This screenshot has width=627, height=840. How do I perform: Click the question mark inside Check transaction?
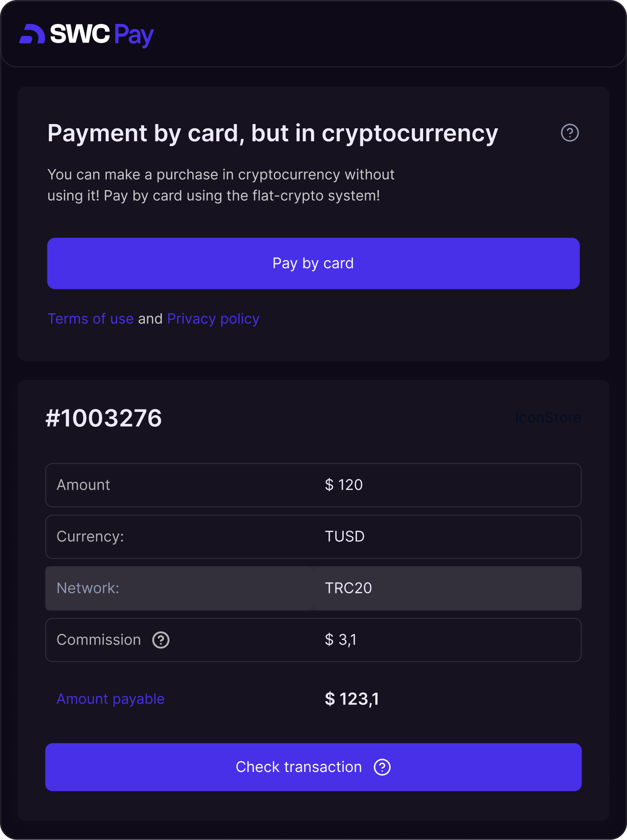coord(382,767)
